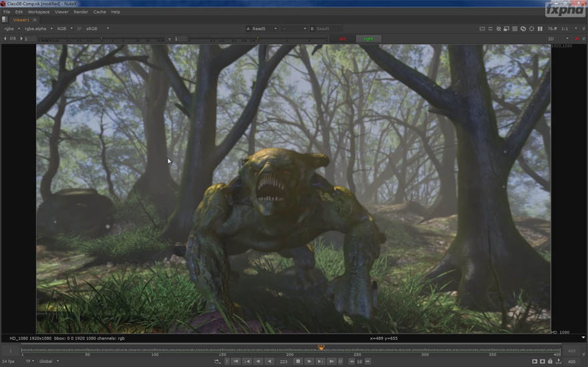Screen dimensions: 588x367
Task: Click the out-point marker button
Action: coord(340,362)
